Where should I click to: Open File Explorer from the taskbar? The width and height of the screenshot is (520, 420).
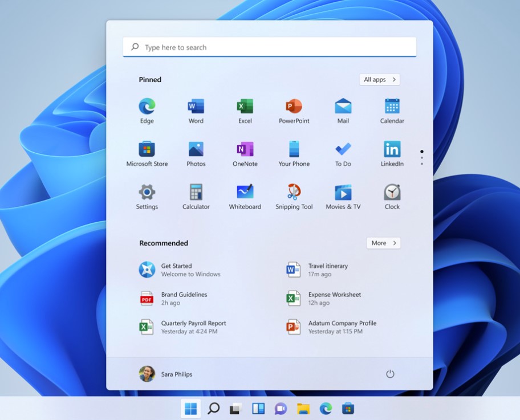point(303,408)
